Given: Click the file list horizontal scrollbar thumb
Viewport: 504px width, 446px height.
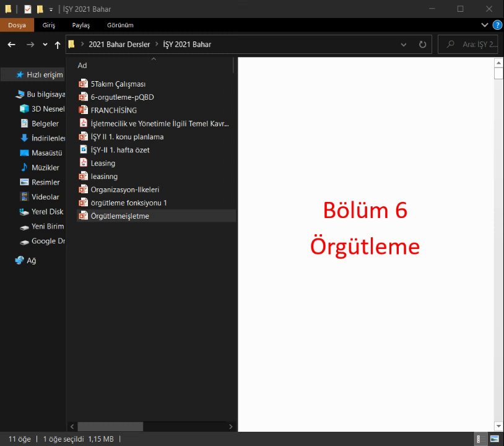Looking at the screenshot, I should 110,426.
